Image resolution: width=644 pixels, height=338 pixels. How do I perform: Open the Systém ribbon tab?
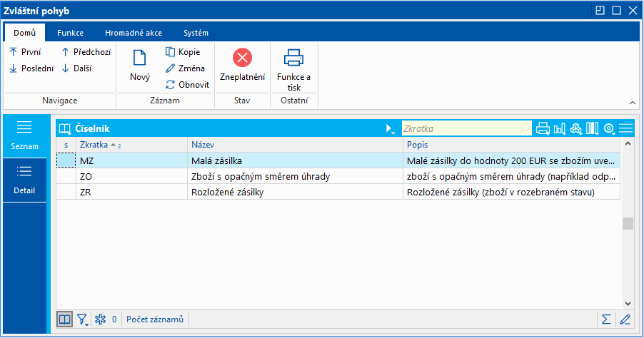[196, 33]
